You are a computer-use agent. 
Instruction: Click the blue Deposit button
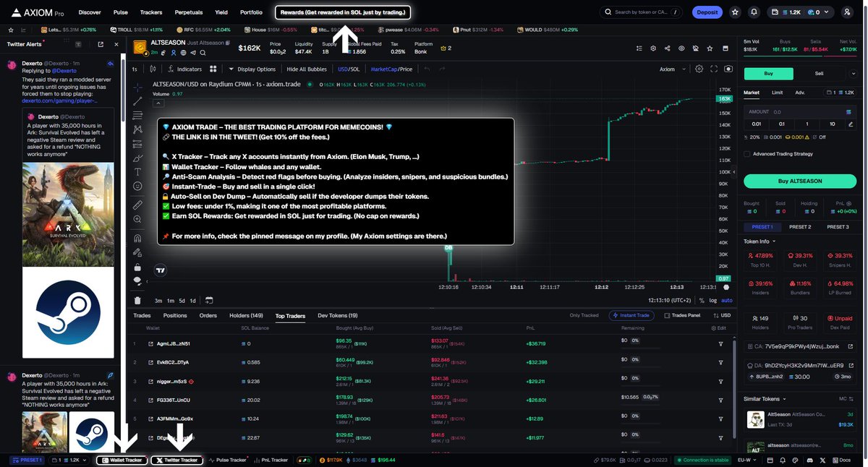707,12
